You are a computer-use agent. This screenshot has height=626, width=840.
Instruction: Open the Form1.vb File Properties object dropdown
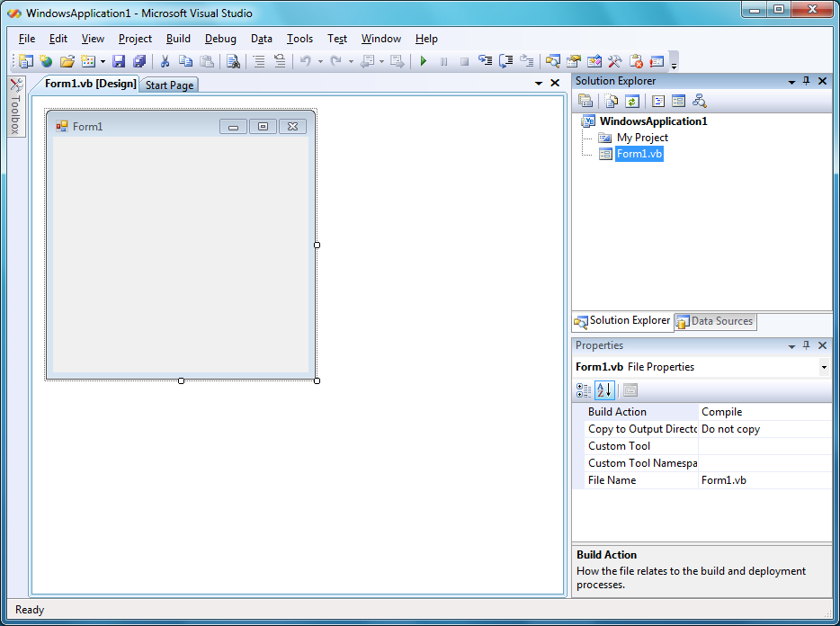824,367
